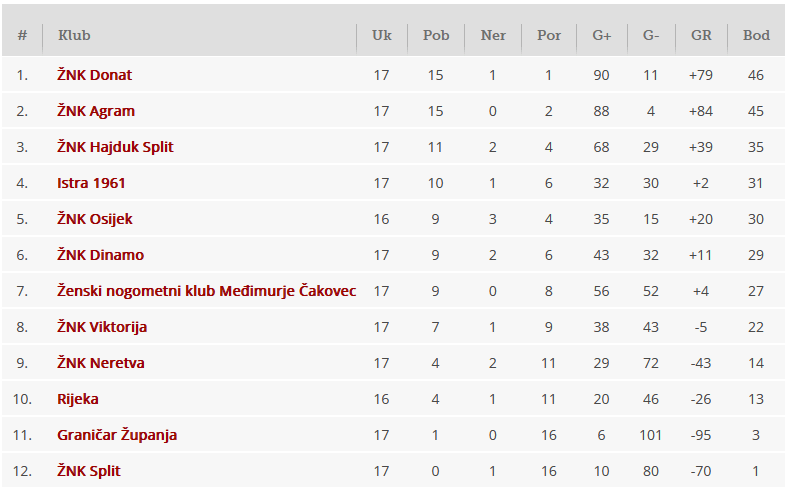
Task: Open the ŽNK Donat club link
Action: [x=95, y=75]
